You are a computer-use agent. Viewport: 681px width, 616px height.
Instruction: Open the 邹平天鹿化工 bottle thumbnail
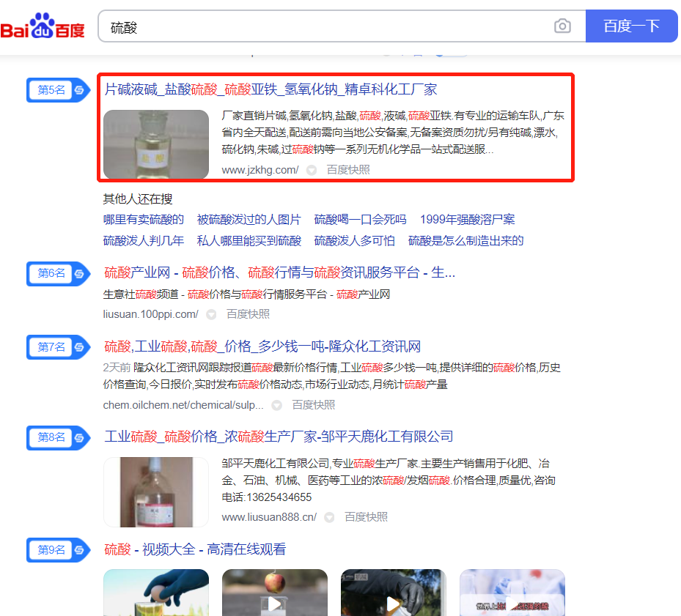156,491
